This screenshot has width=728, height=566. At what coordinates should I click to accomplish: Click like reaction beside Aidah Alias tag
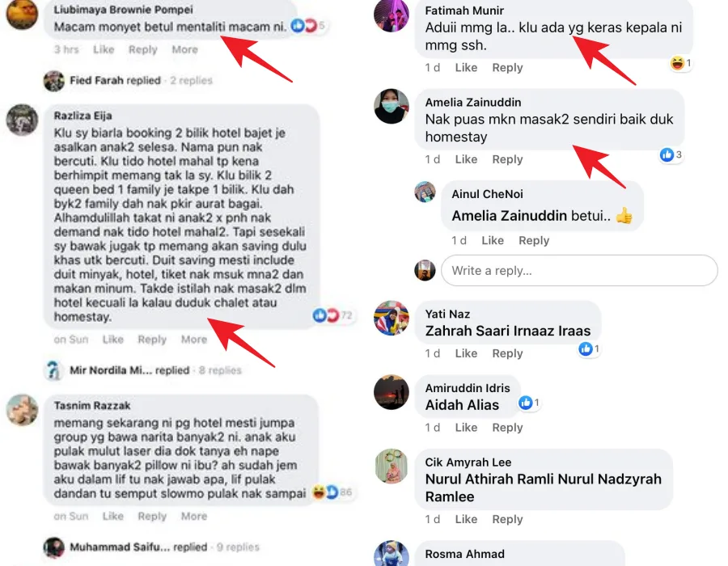pyautogui.click(x=525, y=403)
